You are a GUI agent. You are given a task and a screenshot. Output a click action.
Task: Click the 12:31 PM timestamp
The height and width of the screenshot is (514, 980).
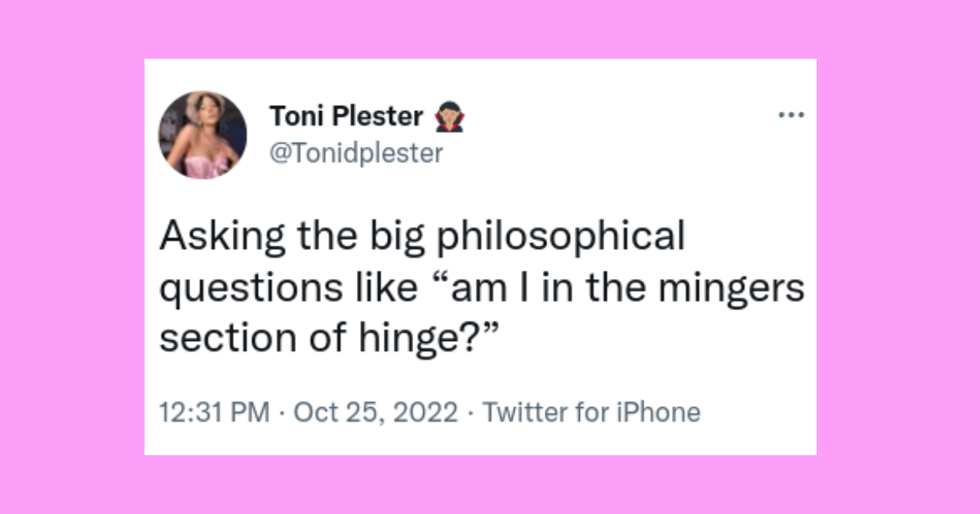pyautogui.click(x=214, y=412)
